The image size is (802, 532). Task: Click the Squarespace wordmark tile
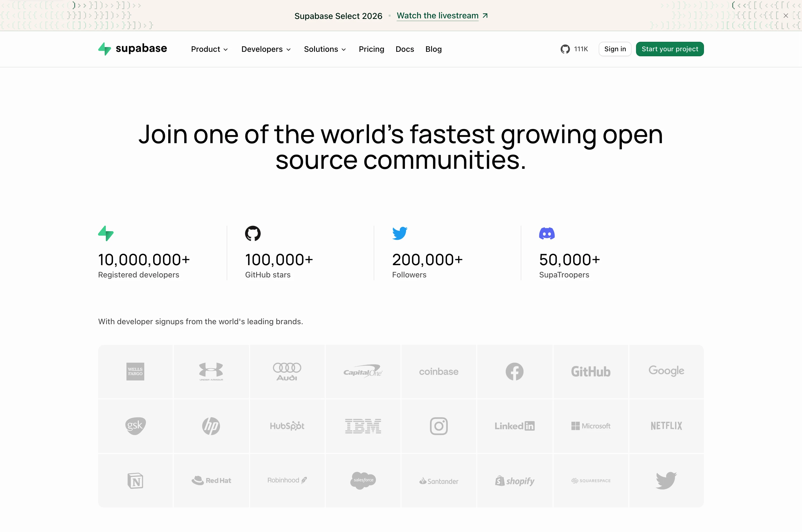pos(590,480)
